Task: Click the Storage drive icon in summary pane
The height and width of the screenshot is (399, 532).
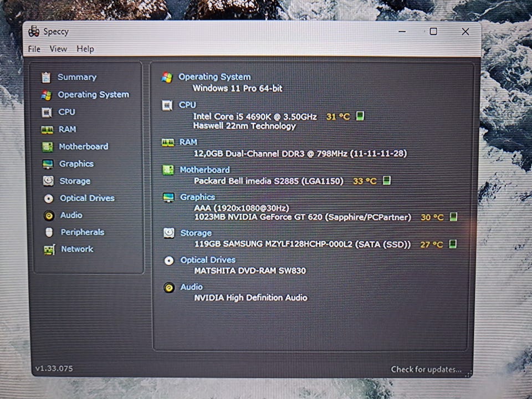Action: click(168, 233)
